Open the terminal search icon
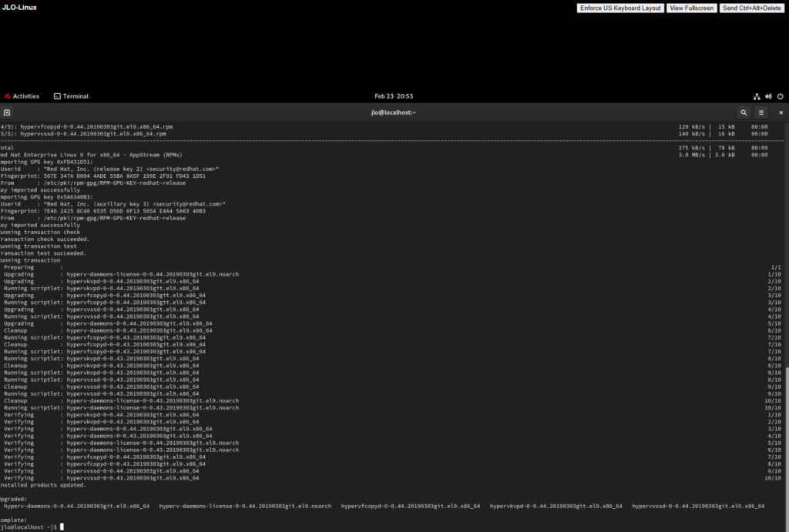Screen dimensions: 789x532 tap(744, 112)
